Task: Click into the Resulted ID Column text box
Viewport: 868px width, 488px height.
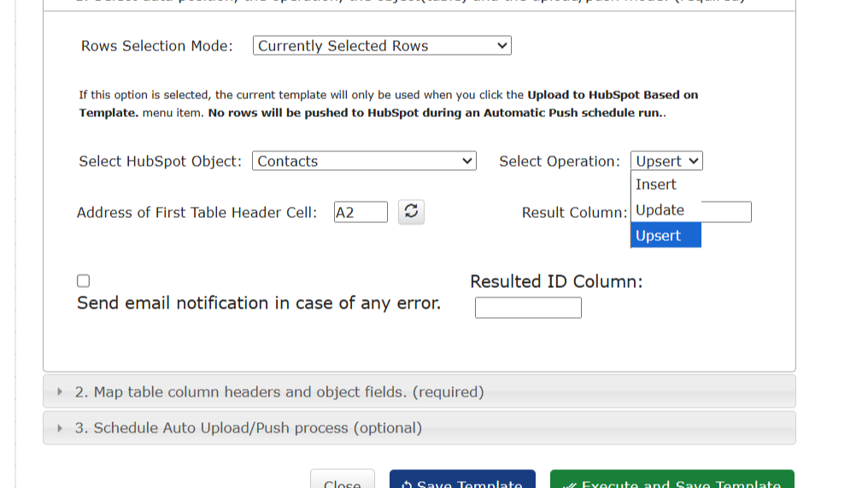Action: click(x=528, y=308)
